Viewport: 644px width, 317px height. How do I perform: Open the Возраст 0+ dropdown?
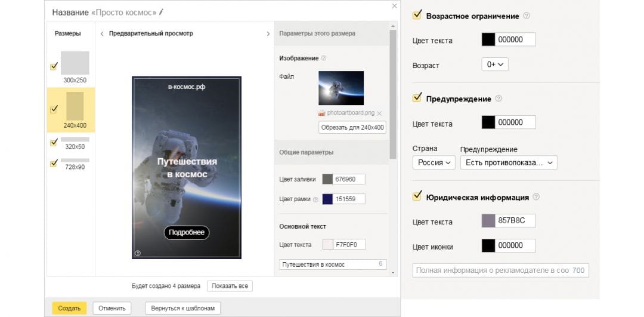click(x=495, y=64)
